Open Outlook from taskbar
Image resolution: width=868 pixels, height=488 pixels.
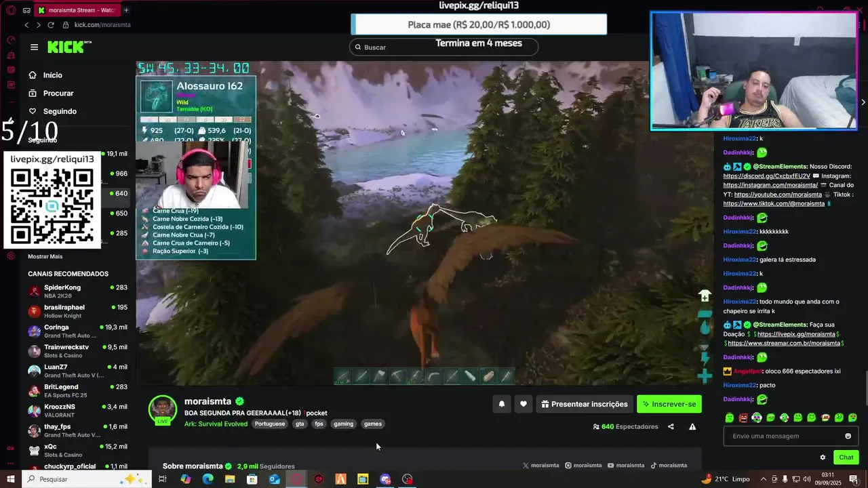point(274,479)
